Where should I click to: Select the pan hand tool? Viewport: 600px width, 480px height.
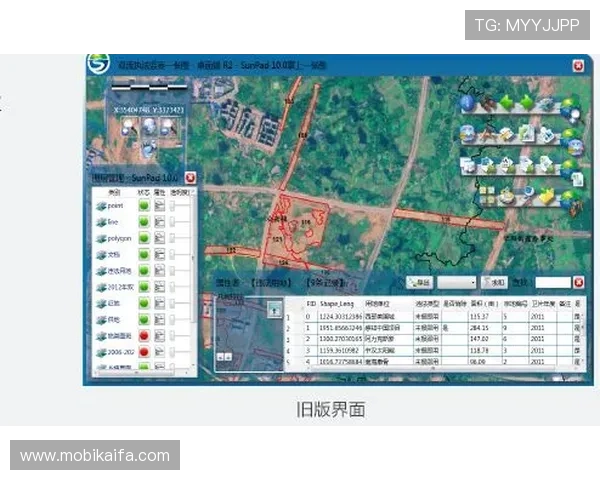coord(487,103)
